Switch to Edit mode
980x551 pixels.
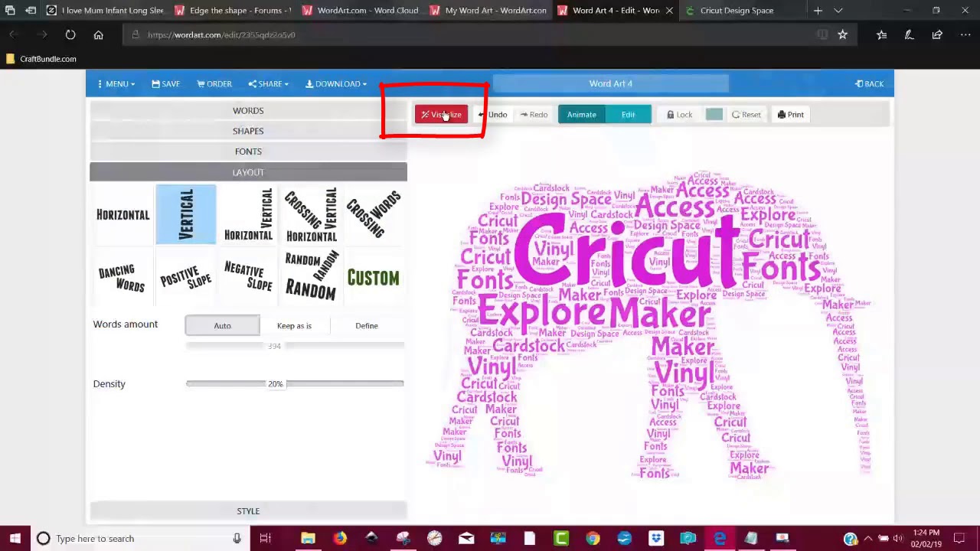[x=628, y=115]
